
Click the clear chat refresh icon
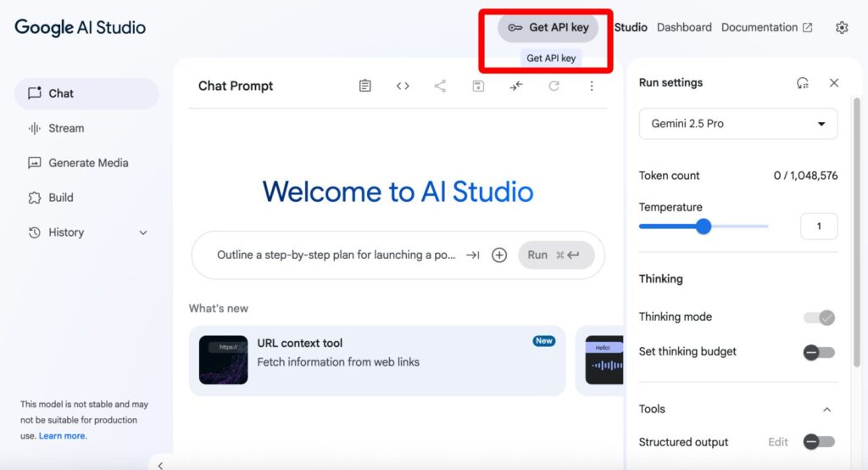[x=554, y=86]
